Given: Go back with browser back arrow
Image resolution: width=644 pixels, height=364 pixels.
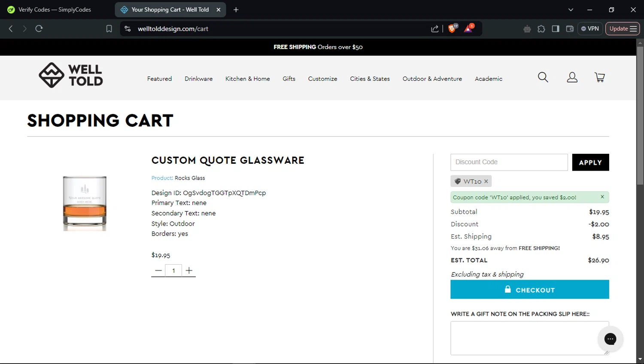Looking at the screenshot, I should (x=11, y=29).
